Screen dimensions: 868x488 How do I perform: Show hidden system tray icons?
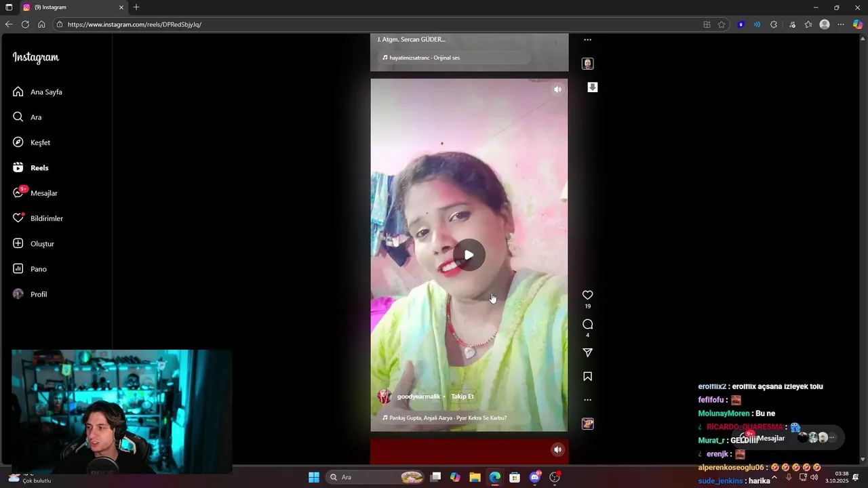(x=774, y=477)
